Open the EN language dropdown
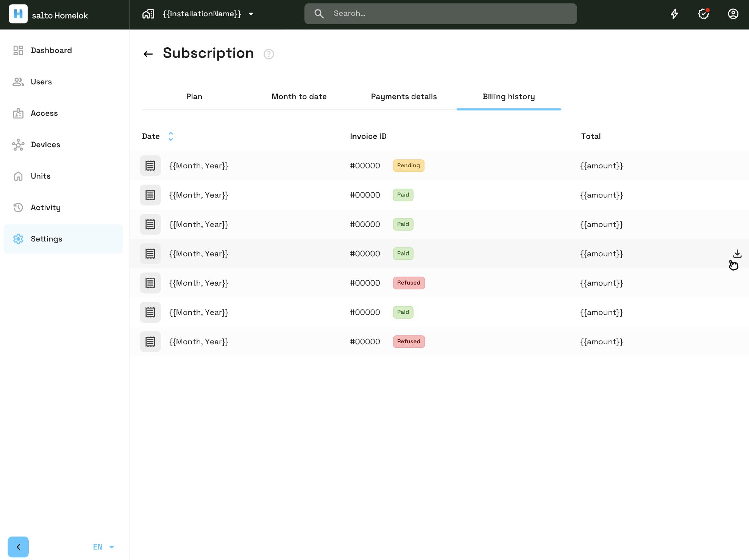This screenshot has width=749, height=560. pos(103,547)
